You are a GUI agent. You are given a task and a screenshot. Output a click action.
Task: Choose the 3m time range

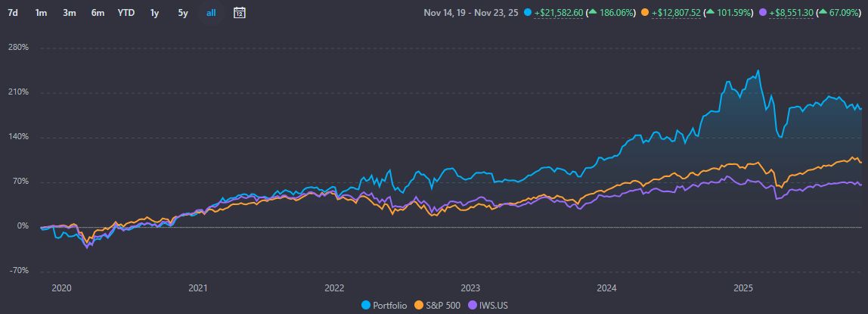pos(69,12)
